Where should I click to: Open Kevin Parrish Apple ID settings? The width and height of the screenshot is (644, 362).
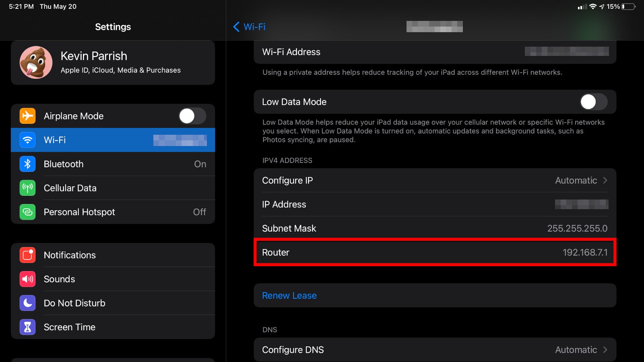pyautogui.click(x=113, y=62)
